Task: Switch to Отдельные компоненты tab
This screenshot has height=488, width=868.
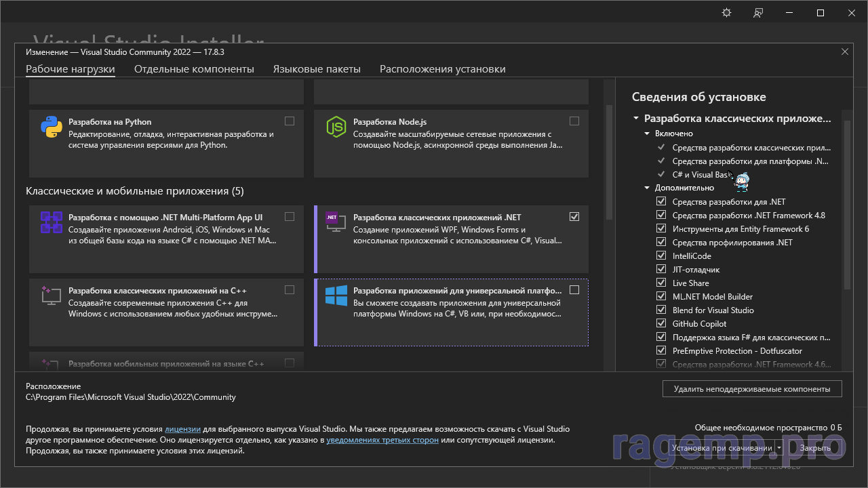Action: [x=194, y=69]
